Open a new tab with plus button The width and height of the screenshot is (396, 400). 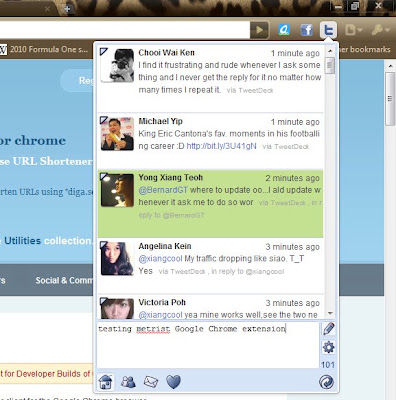(x=67, y=9)
